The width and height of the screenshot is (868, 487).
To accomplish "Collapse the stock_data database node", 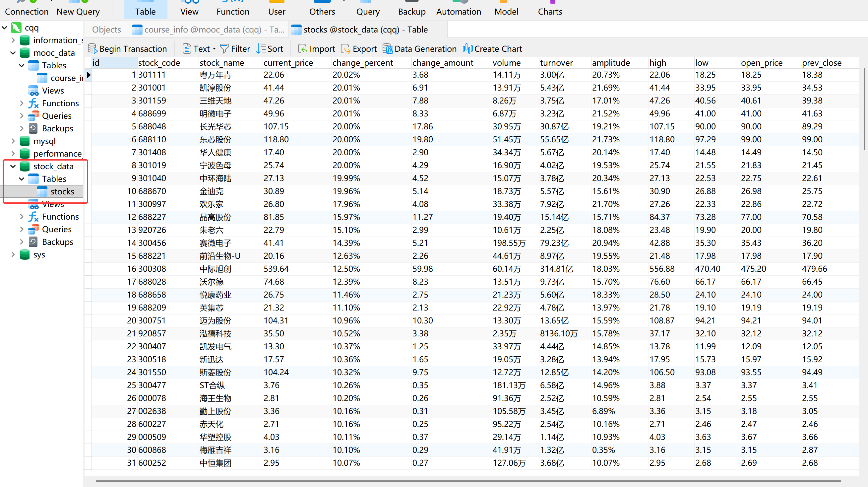I will [13, 166].
